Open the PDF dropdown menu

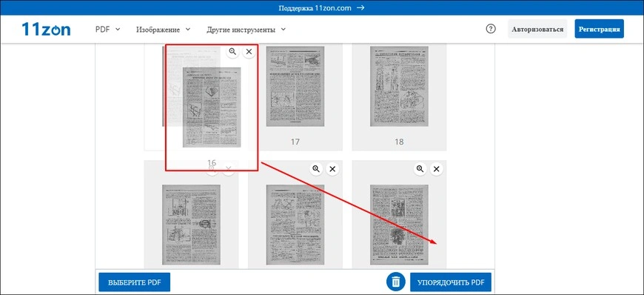(107, 29)
